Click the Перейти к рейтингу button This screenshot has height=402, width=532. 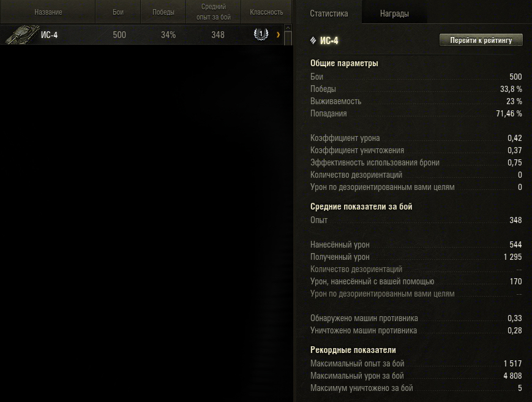pos(481,40)
